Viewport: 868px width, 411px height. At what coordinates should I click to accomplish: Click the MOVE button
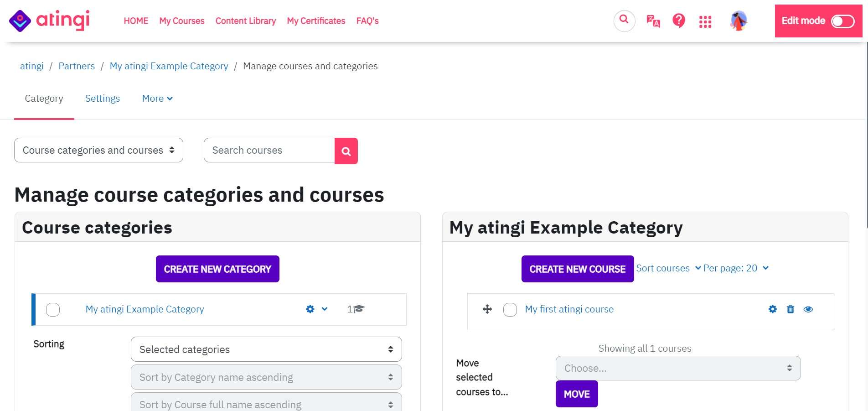pos(577,394)
